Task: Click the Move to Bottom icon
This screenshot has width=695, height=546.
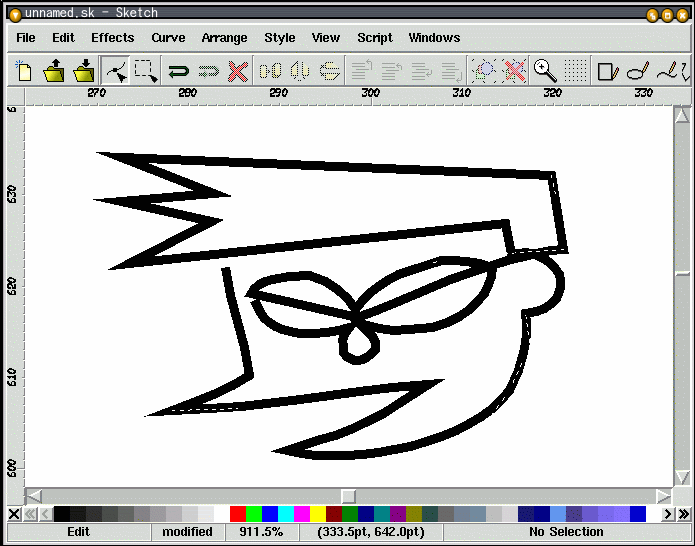Action: click(451, 71)
